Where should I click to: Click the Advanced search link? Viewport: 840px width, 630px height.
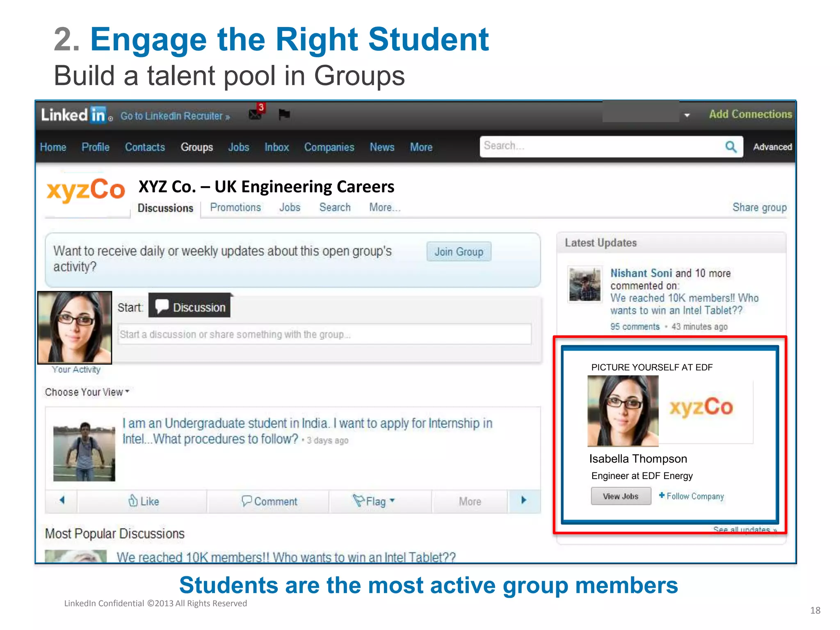(772, 147)
